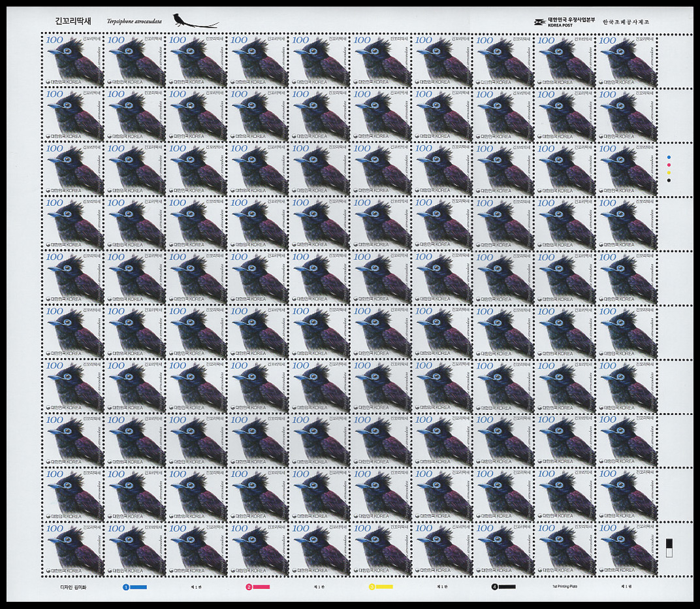Click the '제 1 판' label right of blue bar
Image resolution: width=700 pixels, height=609 pixels.
pyautogui.click(x=195, y=587)
